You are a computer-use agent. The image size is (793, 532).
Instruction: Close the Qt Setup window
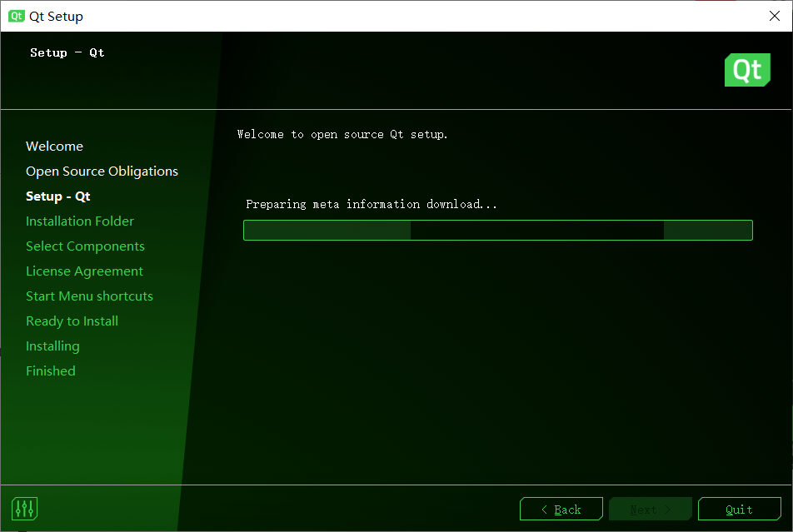tap(775, 16)
